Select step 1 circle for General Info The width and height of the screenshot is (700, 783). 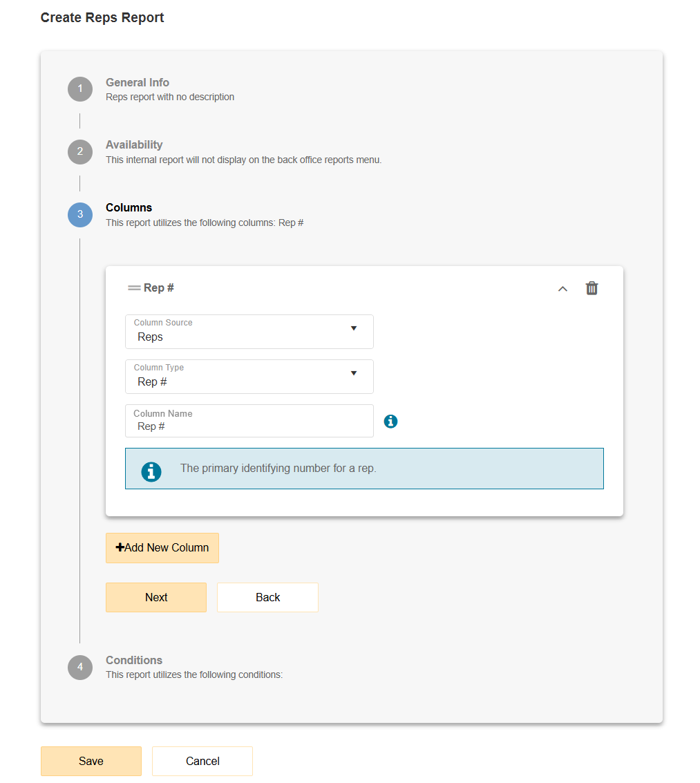click(x=79, y=88)
